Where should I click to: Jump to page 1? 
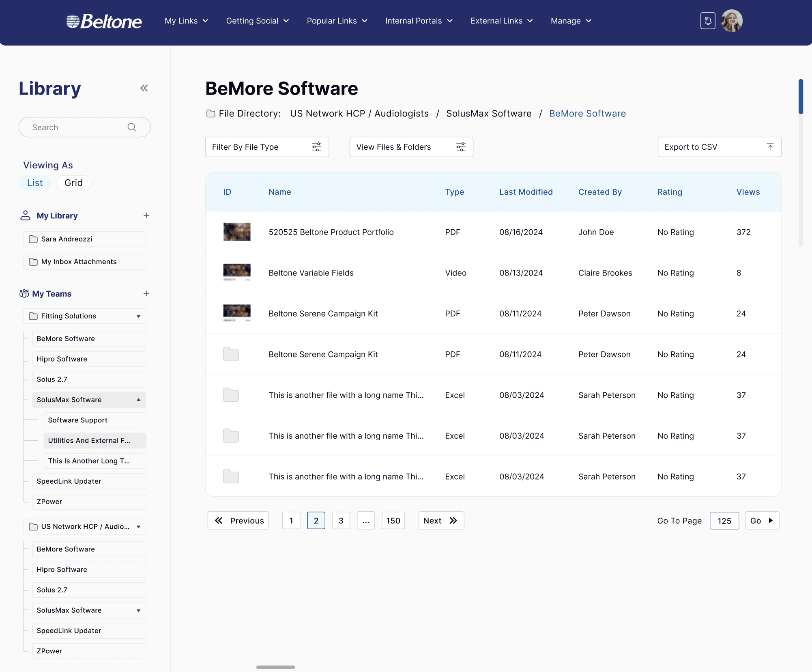click(x=291, y=521)
